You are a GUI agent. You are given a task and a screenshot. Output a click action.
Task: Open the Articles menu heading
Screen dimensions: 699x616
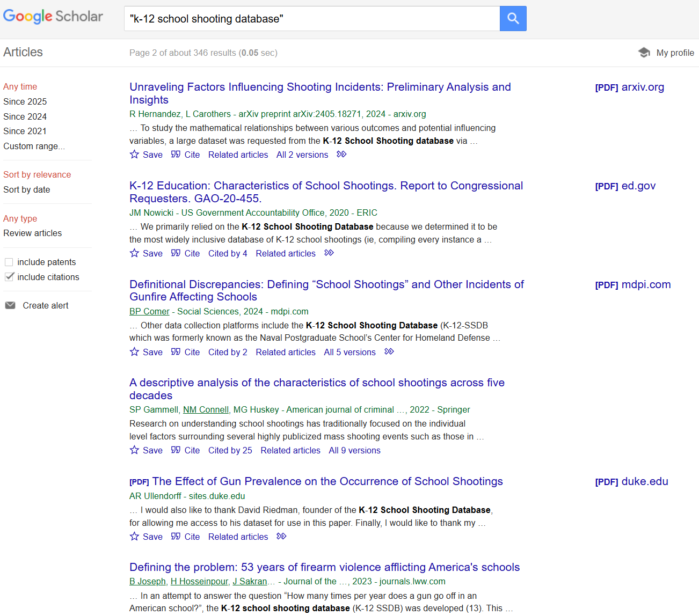click(x=23, y=52)
